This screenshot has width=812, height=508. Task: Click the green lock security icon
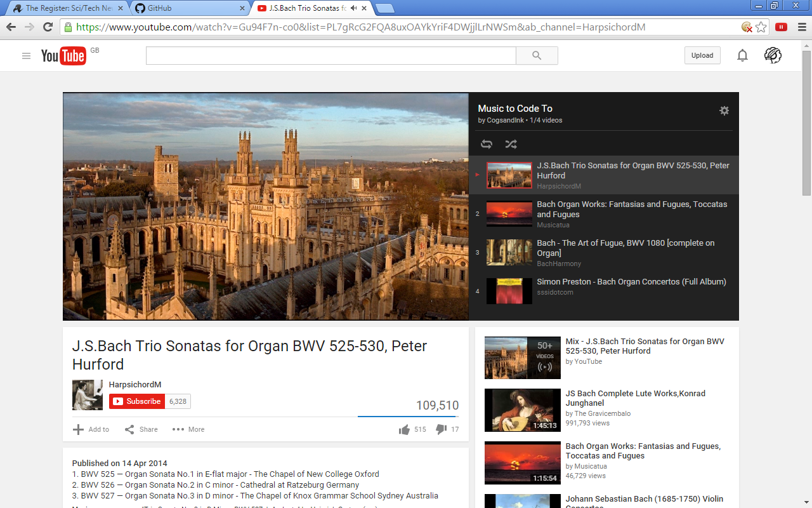(68, 27)
